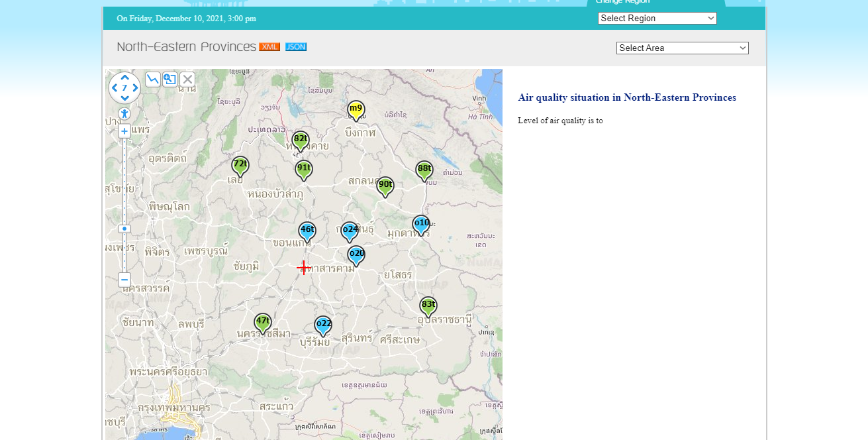Click 'Level of air quality is to' text

pos(560,121)
